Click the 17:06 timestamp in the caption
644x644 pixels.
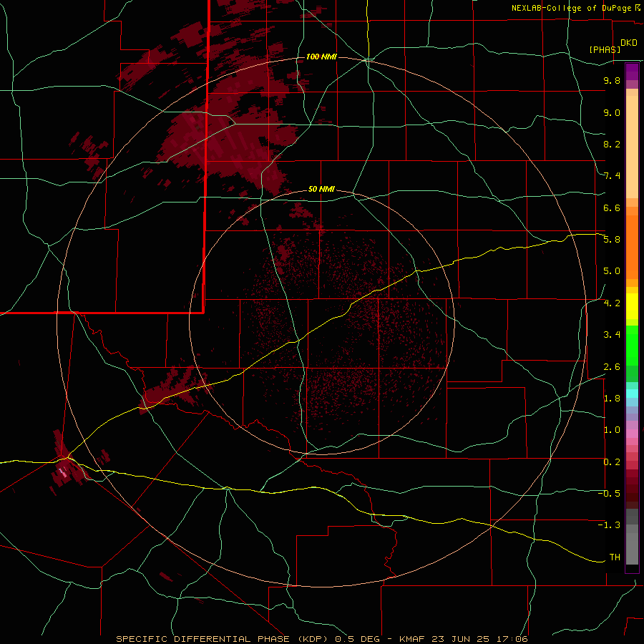pyautogui.click(x=513, y=639)
